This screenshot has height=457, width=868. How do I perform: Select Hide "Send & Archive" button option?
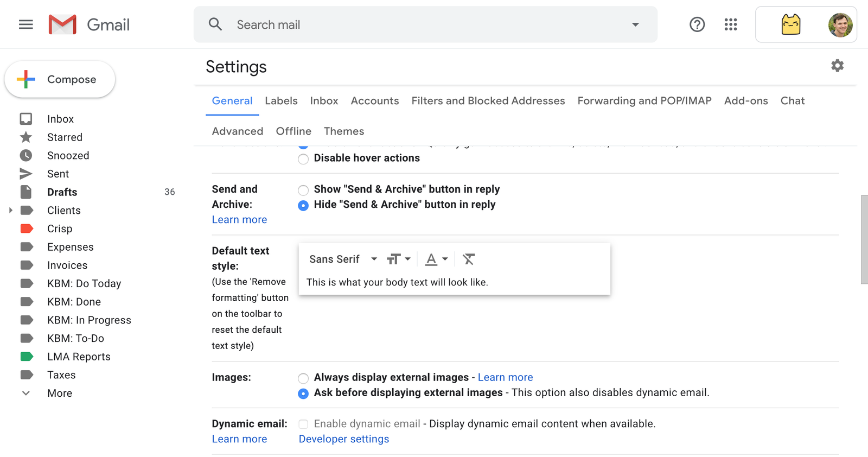[x=303, y=205]
